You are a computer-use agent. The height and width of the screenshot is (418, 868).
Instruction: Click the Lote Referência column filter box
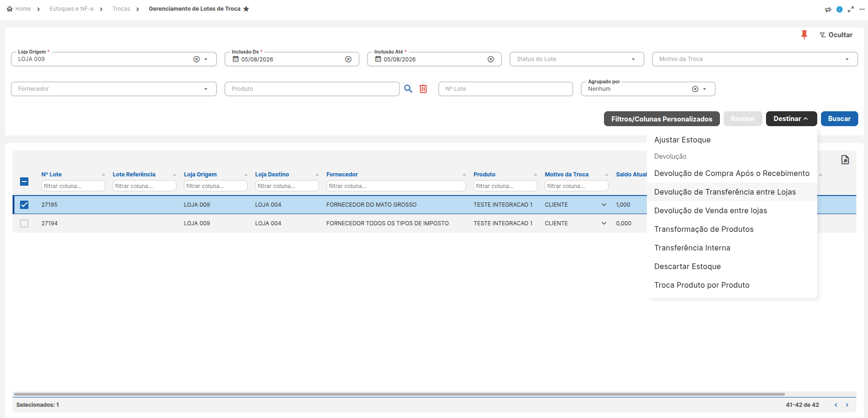tap(144, 186)
